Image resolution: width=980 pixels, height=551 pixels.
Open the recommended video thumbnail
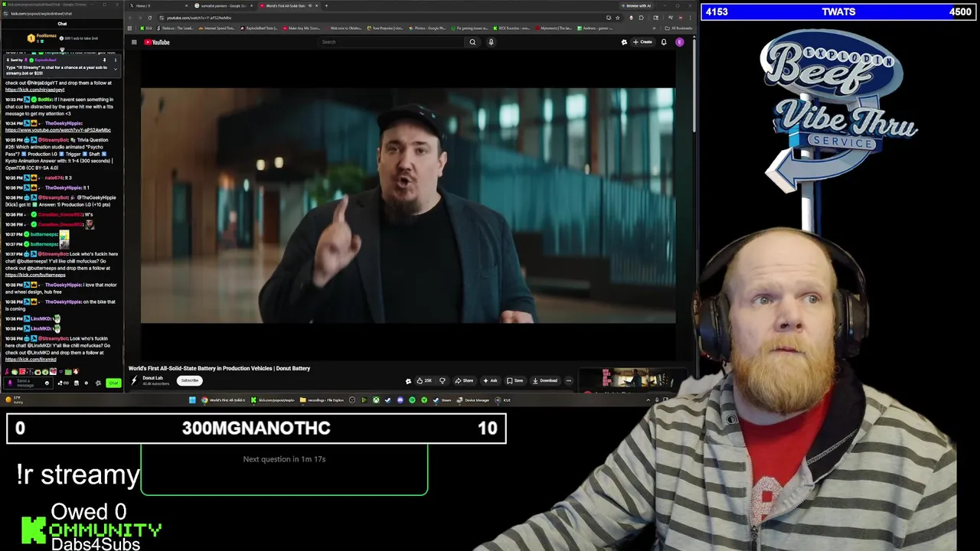pos(632,378)
